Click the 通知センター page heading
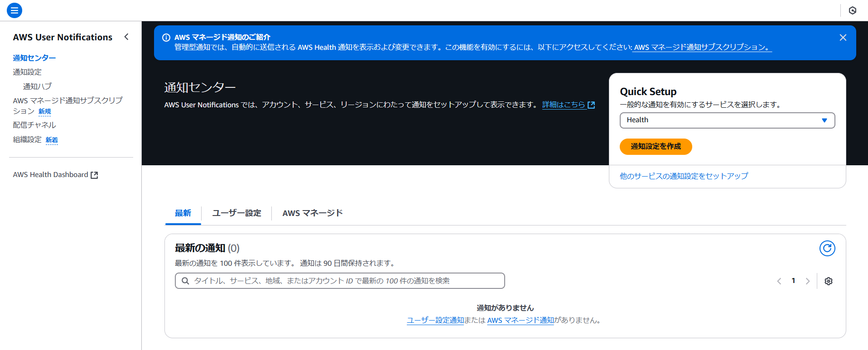Image resolution: width=868 pixels, height=350 pixels. 200,87
